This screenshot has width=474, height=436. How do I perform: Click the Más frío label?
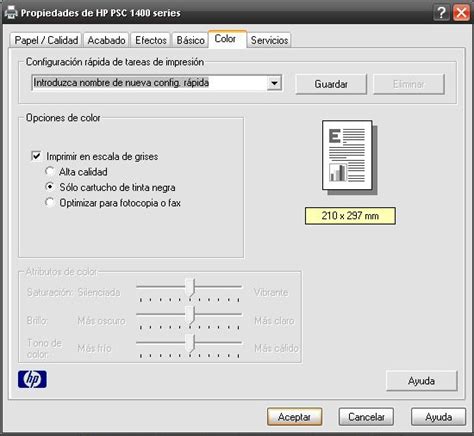[94, 348]
